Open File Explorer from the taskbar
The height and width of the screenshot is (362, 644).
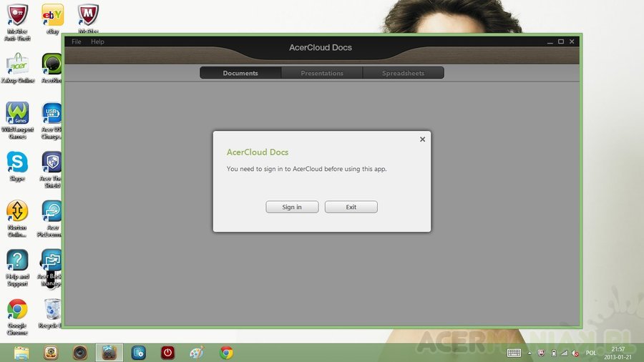click(x=21, y=353)
